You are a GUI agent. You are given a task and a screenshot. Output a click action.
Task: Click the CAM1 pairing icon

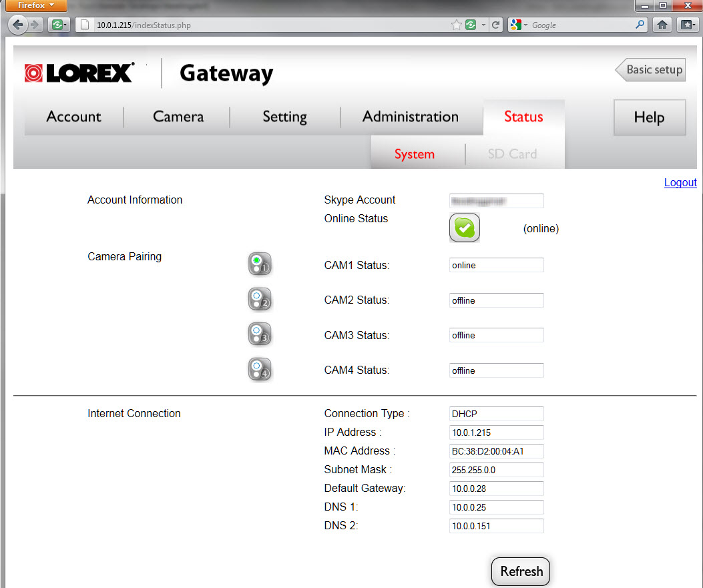(x=260, y=264)
